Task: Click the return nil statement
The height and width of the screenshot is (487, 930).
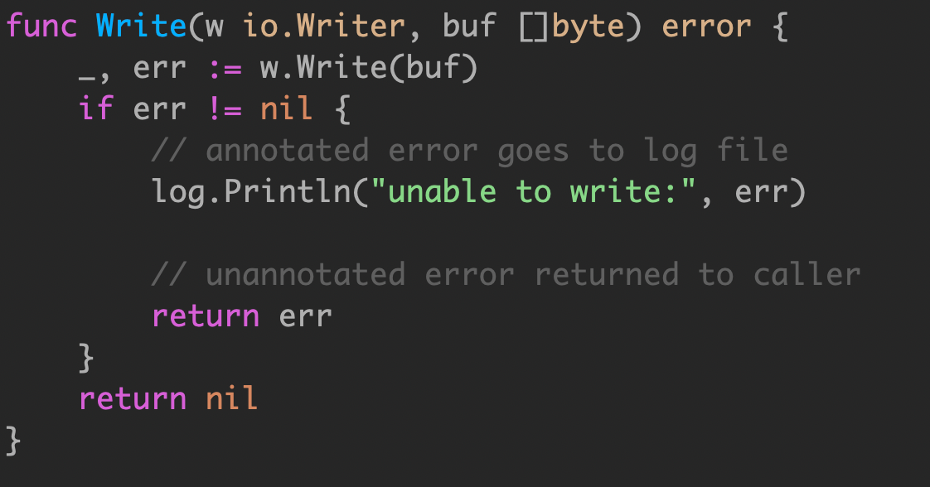Action: coord(168,398)
